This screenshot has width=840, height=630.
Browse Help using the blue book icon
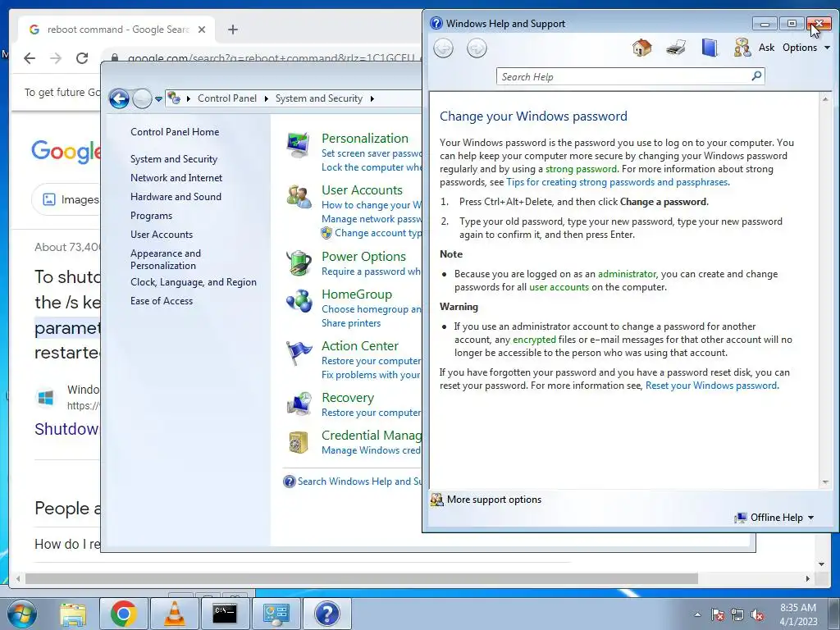pyautogui.click(x=710, y=48)
